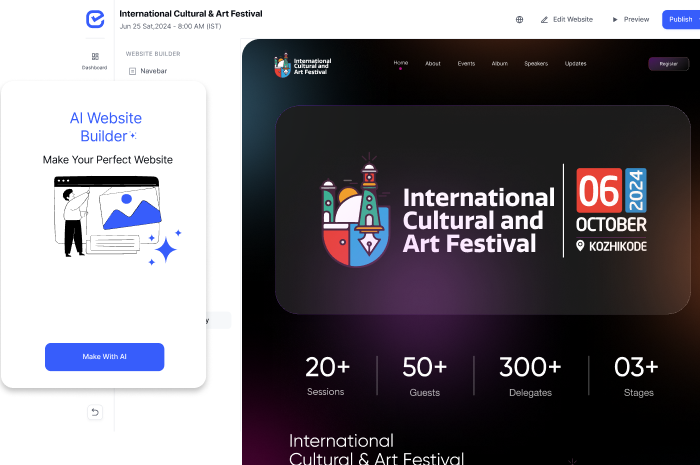Click the Edit Website button
Viewport: 700px width, 465px height.
tap(567, 20)
